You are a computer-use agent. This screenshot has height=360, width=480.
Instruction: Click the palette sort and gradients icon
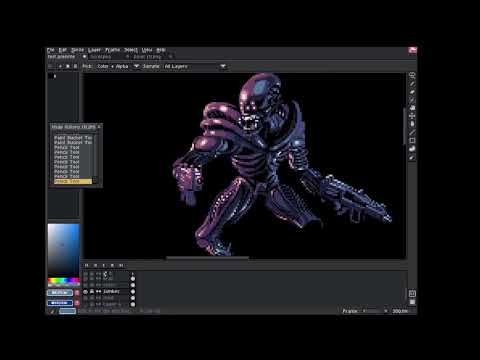pyautogui.click(x=60, y=66)
